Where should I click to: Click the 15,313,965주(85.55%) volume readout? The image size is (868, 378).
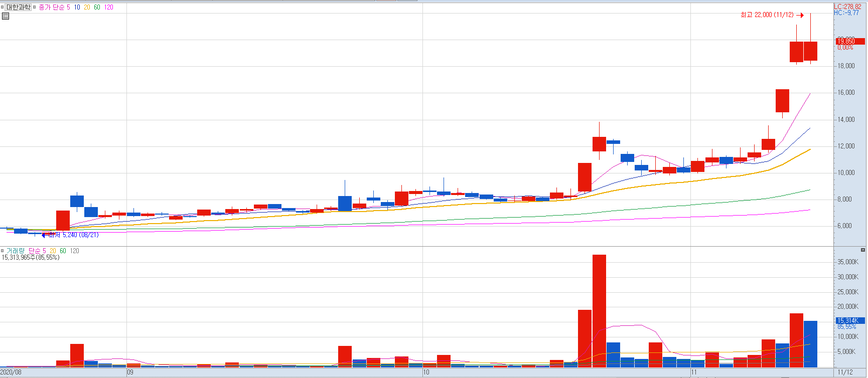31,257
